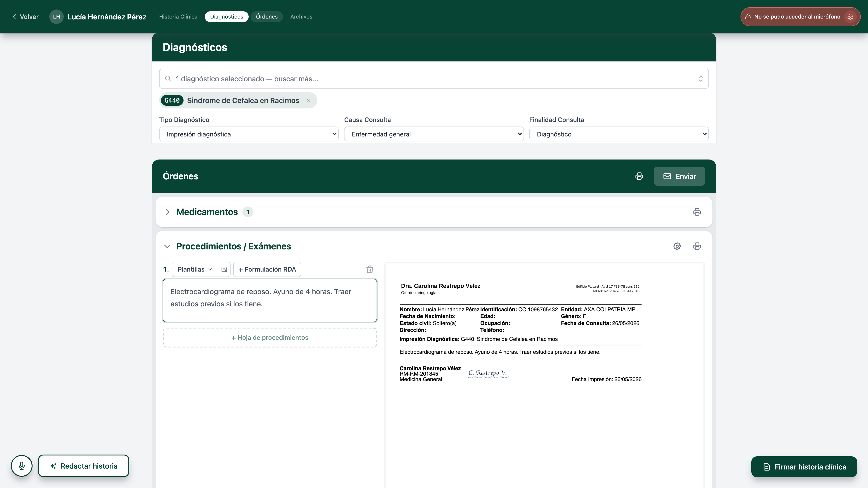The width and height of the screenshot is (868, 488).
Task: Collapse the Procedimientos / Exámenes section
Action: point(167,246)
